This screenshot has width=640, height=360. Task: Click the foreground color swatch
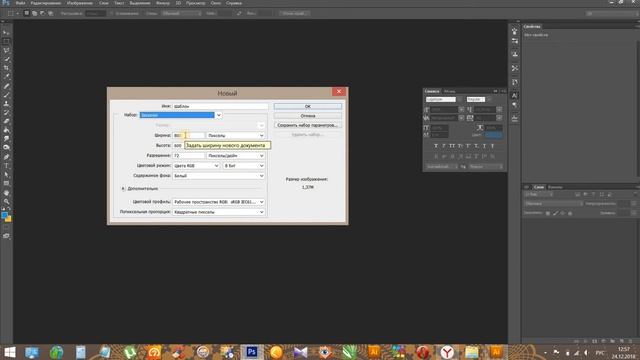4,215
